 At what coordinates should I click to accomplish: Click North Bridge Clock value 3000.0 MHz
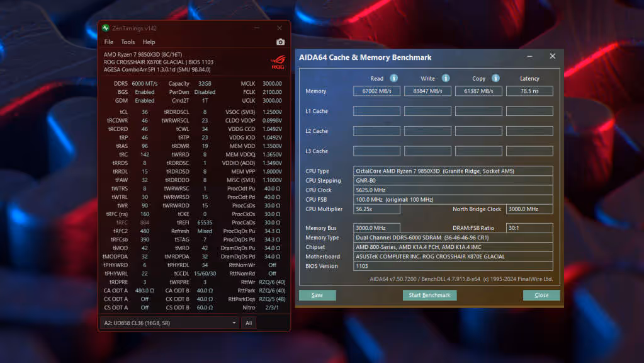tap(529, 209)
